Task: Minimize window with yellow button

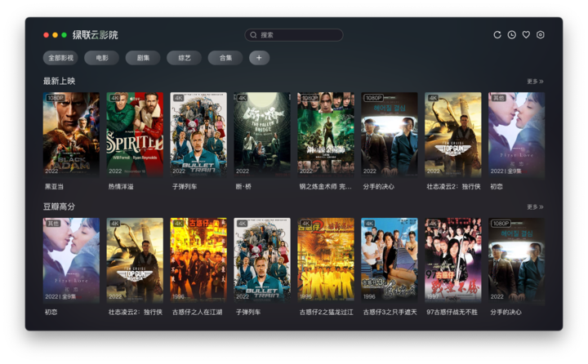Action: click(x=56, y=35)
